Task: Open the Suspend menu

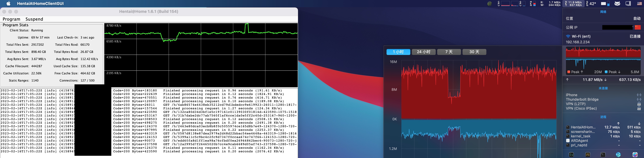Action: [34, 19]
